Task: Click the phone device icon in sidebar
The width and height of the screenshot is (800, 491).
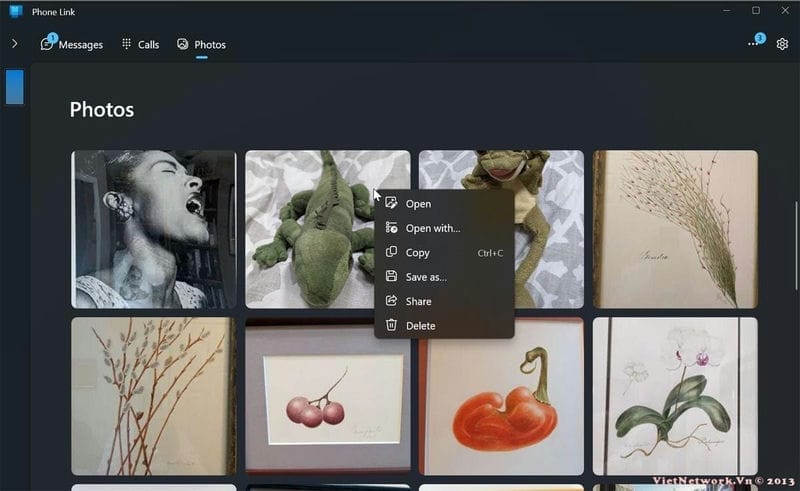Action: tap(14, 87)
